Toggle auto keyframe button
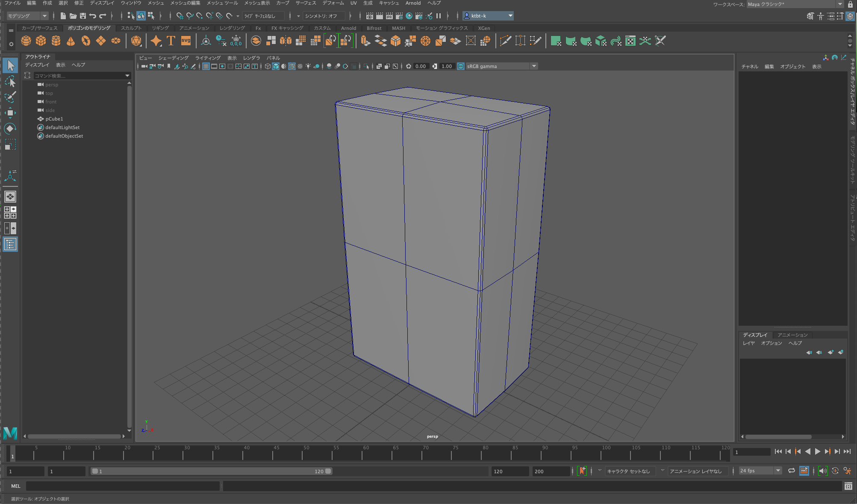Image resolution: width=857 pixels, height=504 pixels. 582,471
